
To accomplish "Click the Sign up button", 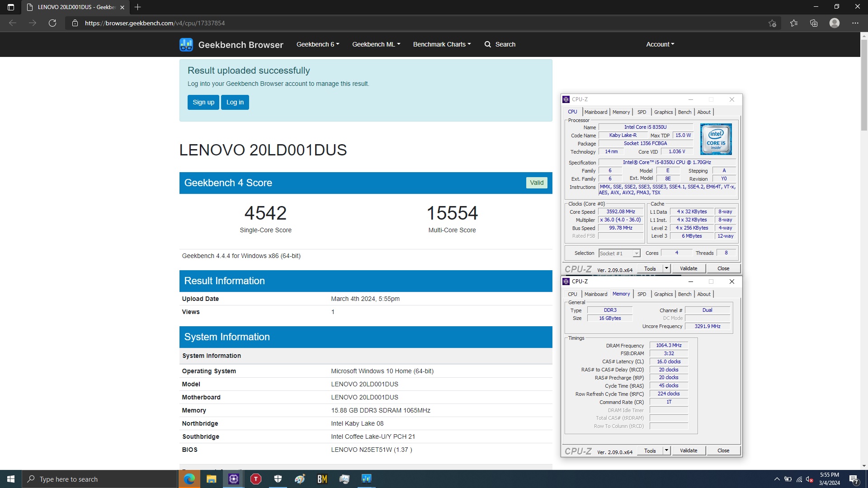I will click(x=203, y=102).
